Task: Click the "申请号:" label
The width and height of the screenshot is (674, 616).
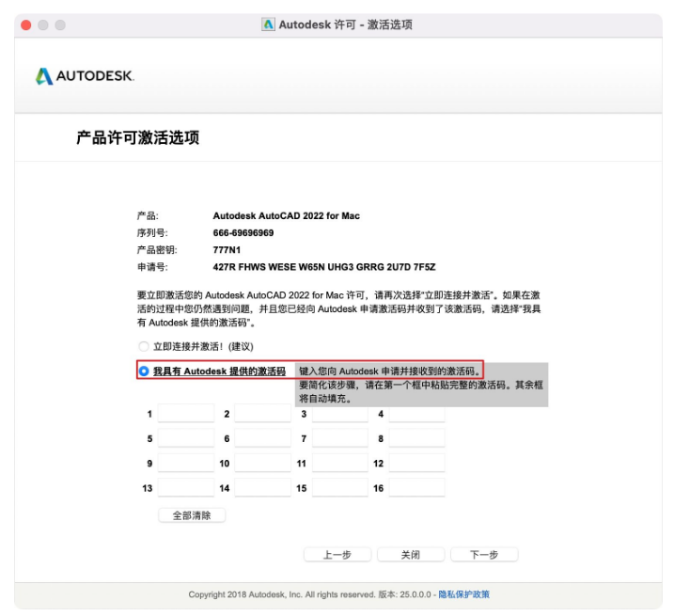Action: tap(152, 267)
